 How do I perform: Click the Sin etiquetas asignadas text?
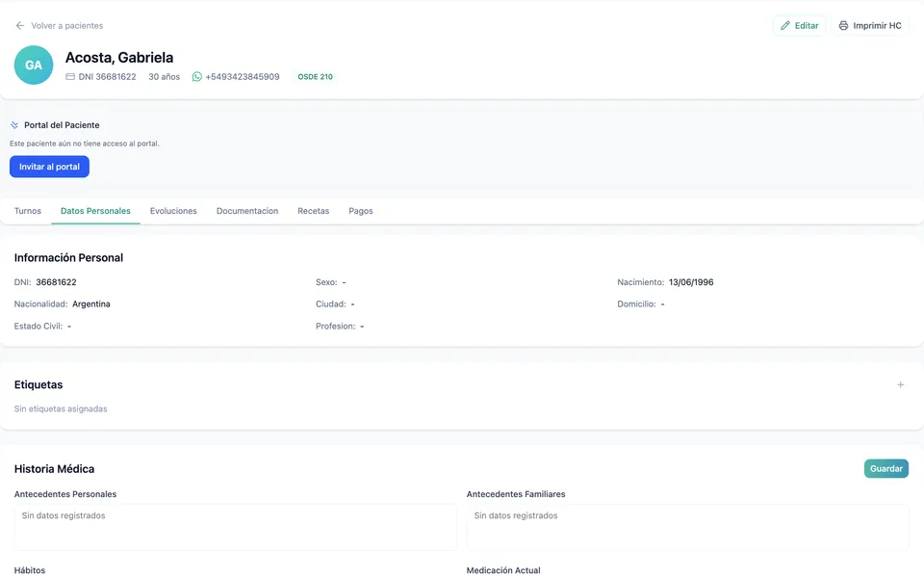tap(61, 408)
